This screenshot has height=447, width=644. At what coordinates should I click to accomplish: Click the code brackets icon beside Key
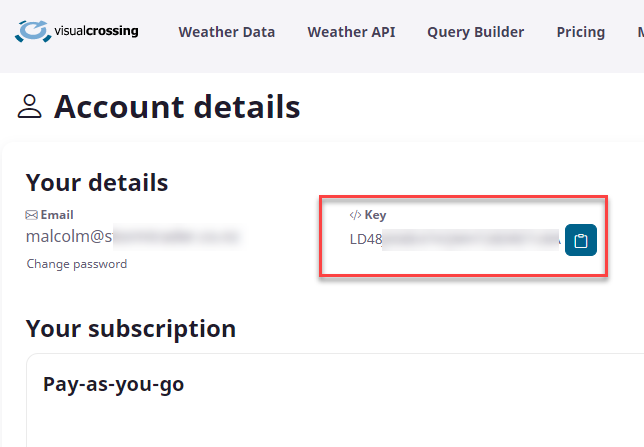pyautogui.click(x=354, y=215)
